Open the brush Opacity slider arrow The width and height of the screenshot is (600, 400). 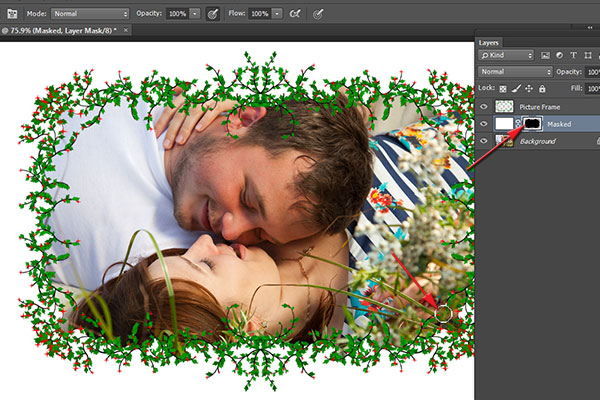pos(195,14)
